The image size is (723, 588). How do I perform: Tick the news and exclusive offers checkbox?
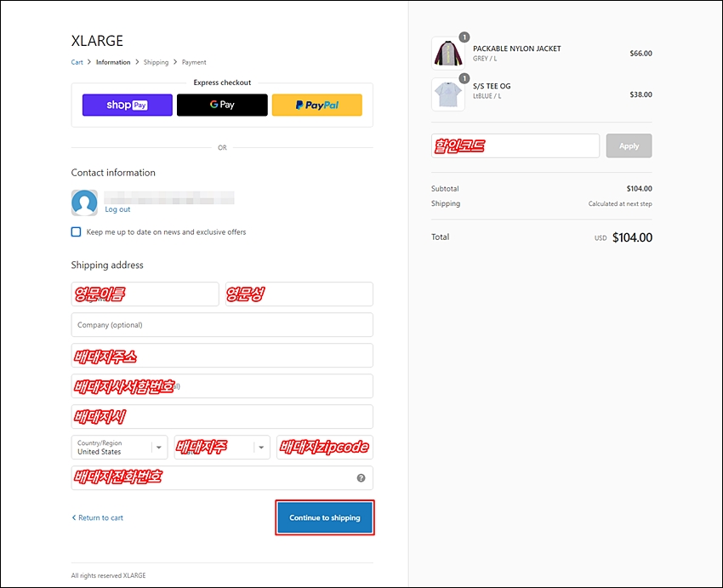pyautogui.click(x=76, y=232)
